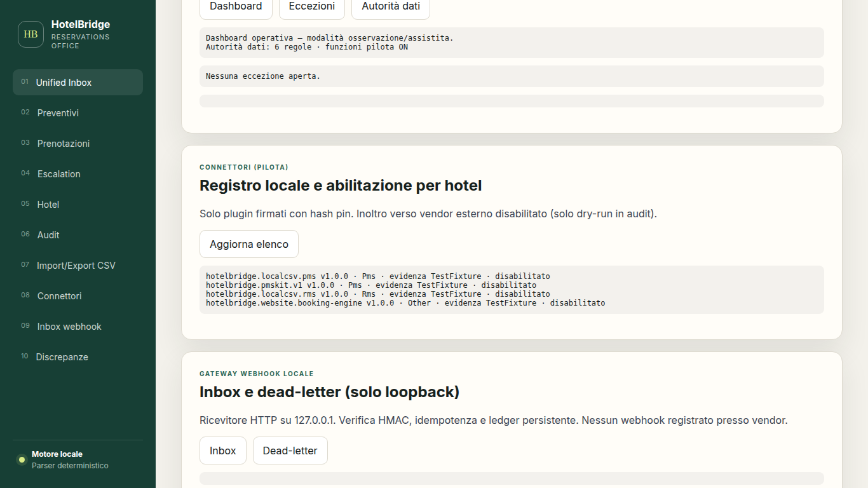
Task: Open the Dead-letter queue
Action: pyautogui.click(x=290, y=451)
